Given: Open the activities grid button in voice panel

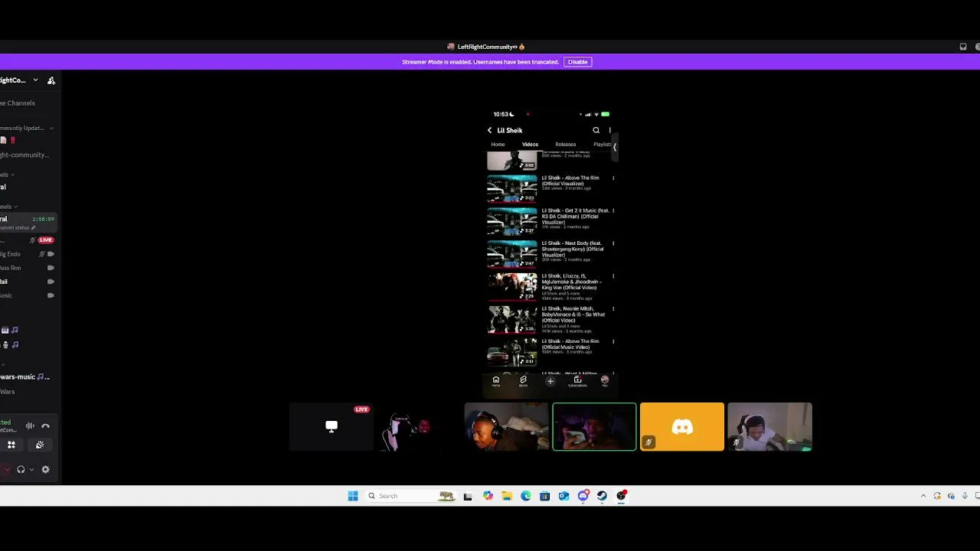Looking at the screenshot, I should point(11,445).
